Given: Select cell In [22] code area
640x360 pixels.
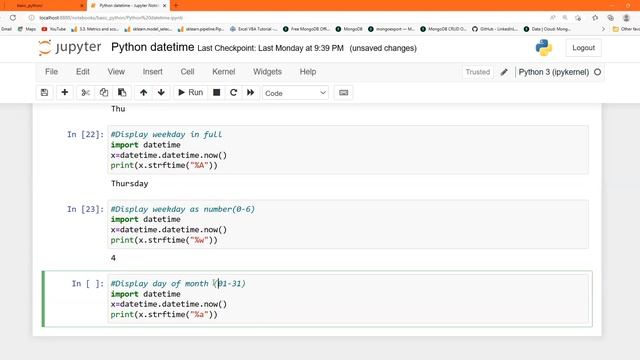Looking at the screenshot, I should coord(348,150).
